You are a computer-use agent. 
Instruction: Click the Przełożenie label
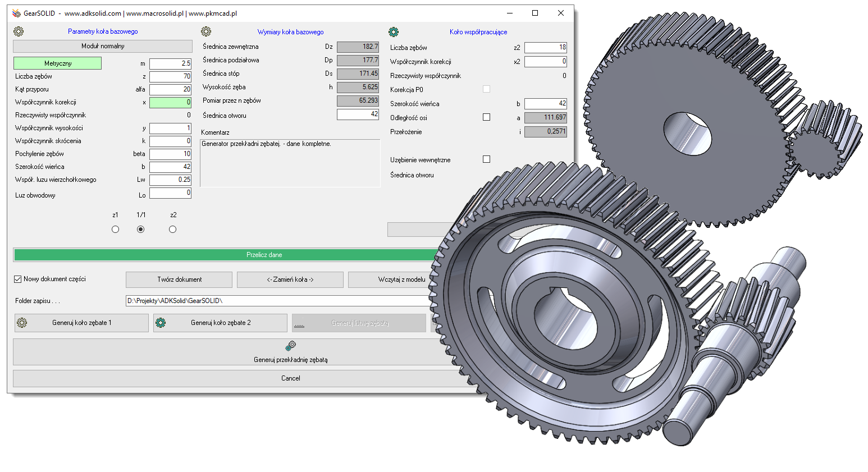[x=406, y=132]
